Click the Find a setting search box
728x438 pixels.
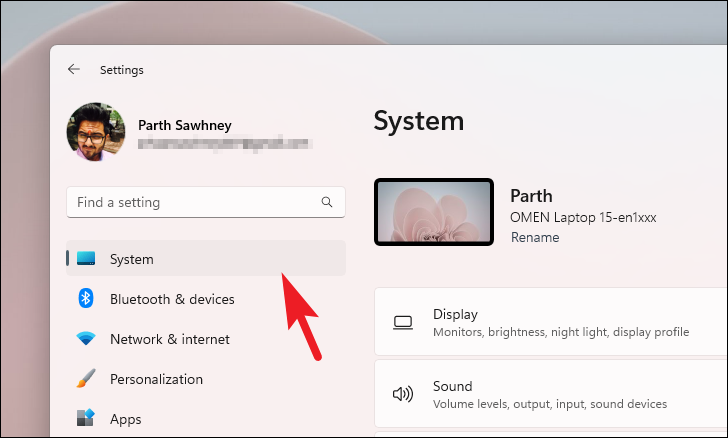pyautogui.click(x=206, y=202)
